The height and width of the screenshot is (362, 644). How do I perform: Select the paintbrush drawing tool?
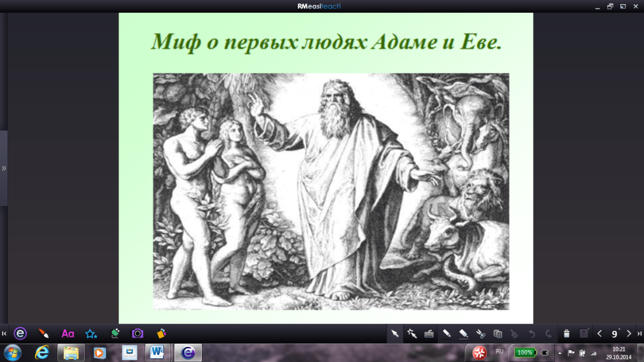[44, 334]
